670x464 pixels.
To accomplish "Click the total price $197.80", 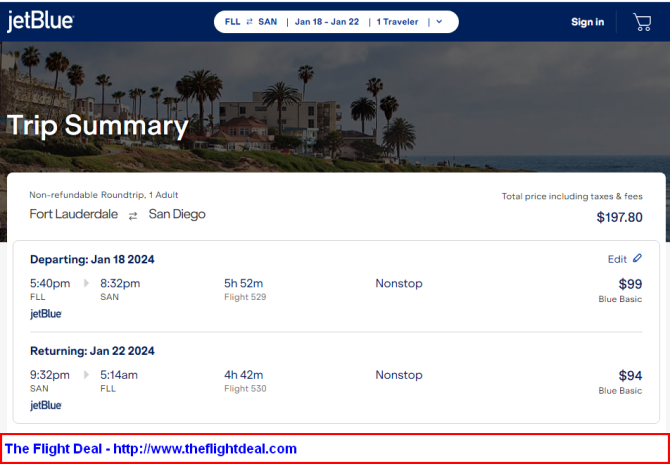I will [619, 217].
